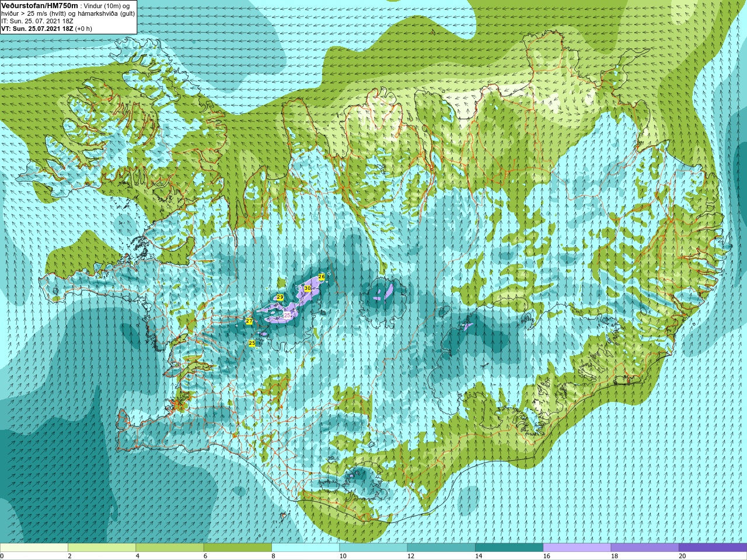
Task: Click the 16–18 m/s lavender legend swatch
Action: 577,548
